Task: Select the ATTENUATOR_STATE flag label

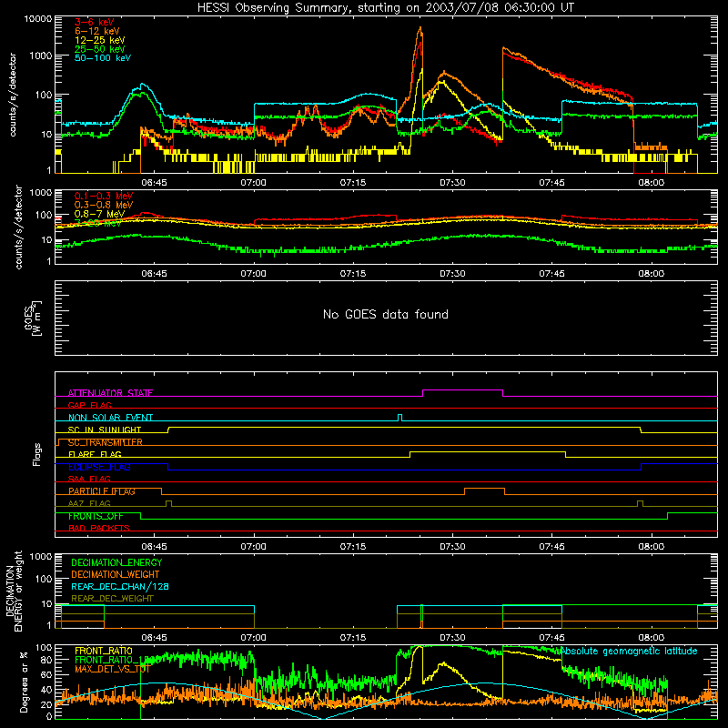Action: click(110, 393)
